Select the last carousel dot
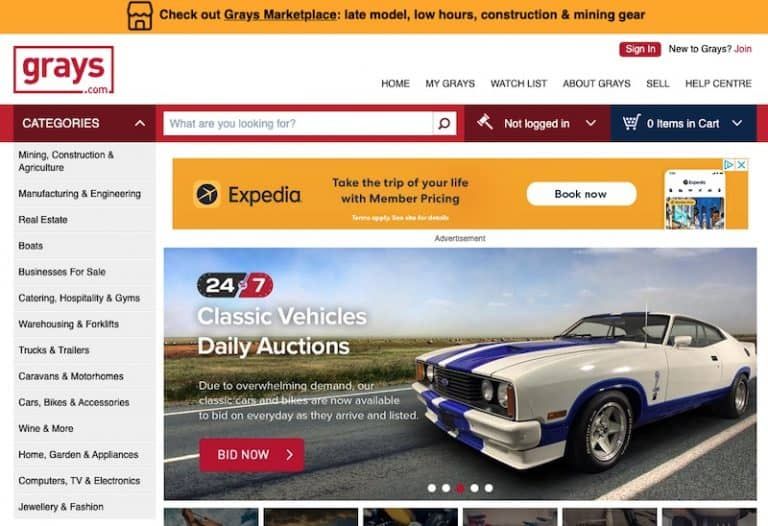This screenshot has width=768, height=526. tap(489, 488)
